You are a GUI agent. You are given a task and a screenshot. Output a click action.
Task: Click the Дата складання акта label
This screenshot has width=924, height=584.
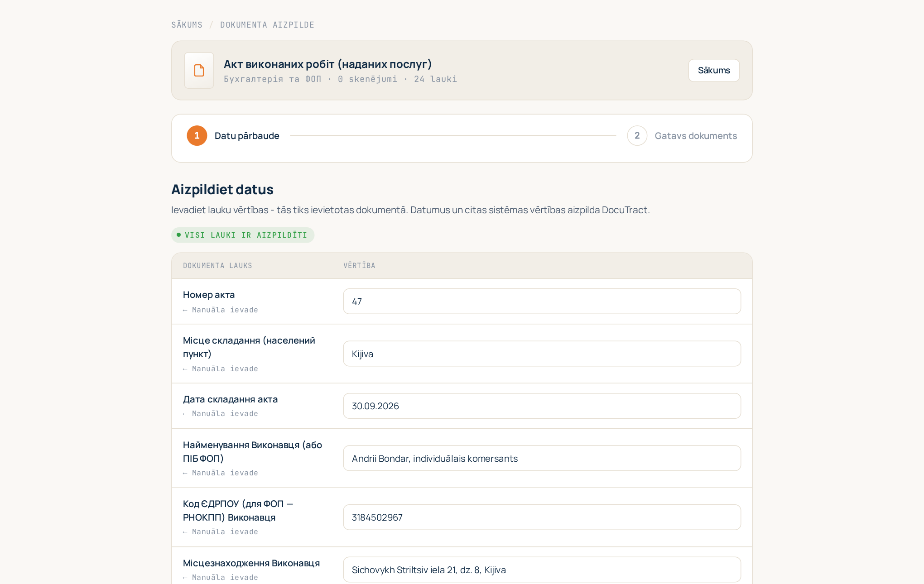230,399
